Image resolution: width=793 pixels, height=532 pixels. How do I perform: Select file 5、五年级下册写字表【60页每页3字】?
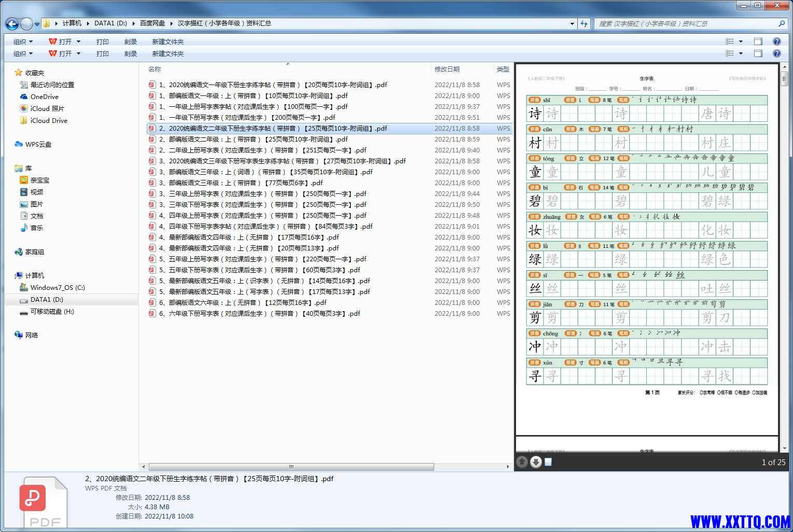[x=259, y=270]
